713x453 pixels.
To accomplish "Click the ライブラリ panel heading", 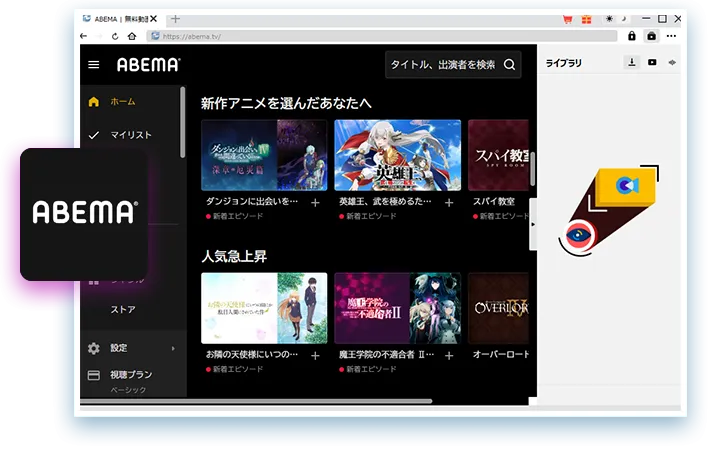I will coord(563,63).
